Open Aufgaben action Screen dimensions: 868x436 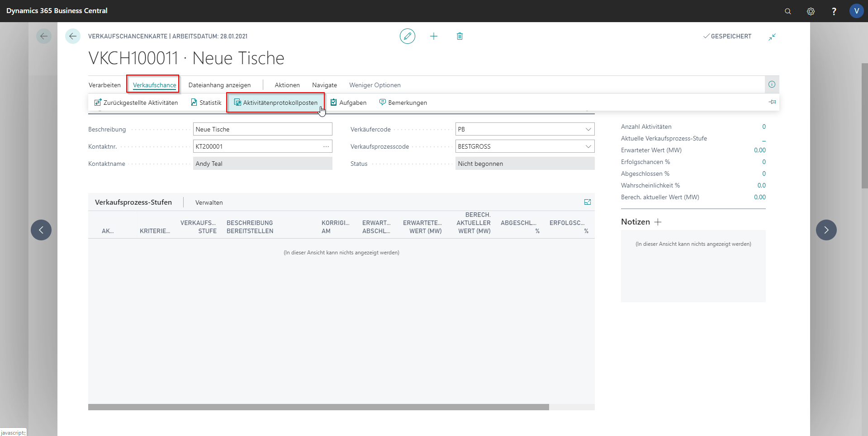tap(348, 103)
